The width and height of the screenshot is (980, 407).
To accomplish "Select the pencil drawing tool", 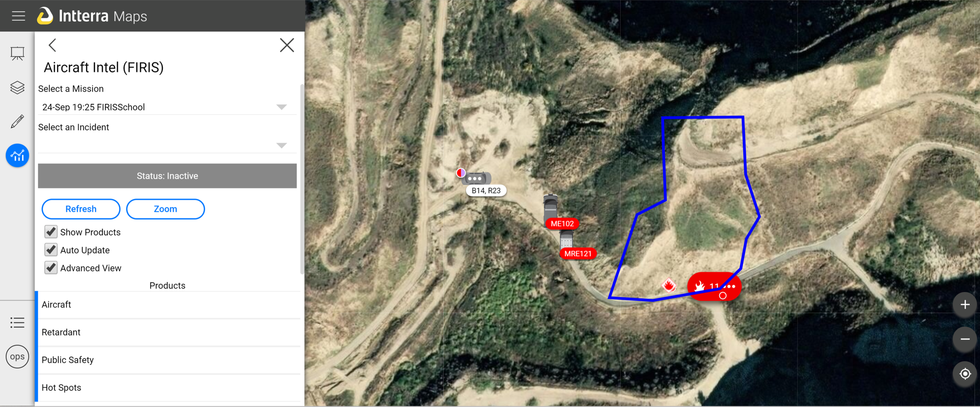I will 17,121.
